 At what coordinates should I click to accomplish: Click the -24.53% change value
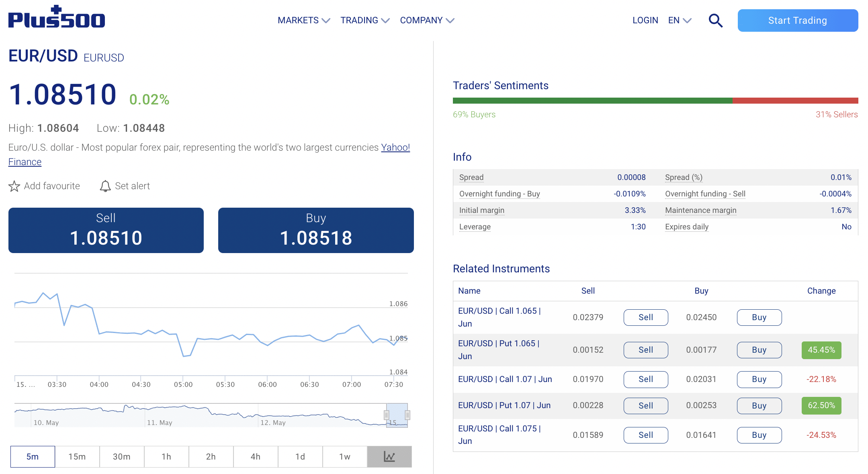821,435
